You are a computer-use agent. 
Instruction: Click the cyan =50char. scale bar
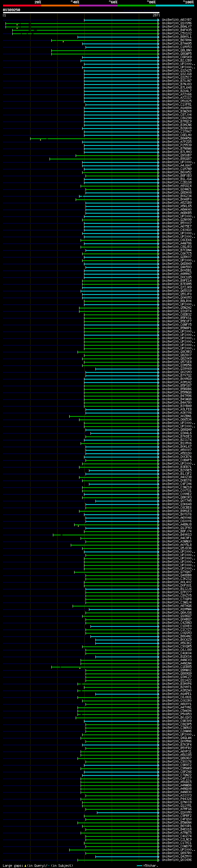[x=139, y=866]
